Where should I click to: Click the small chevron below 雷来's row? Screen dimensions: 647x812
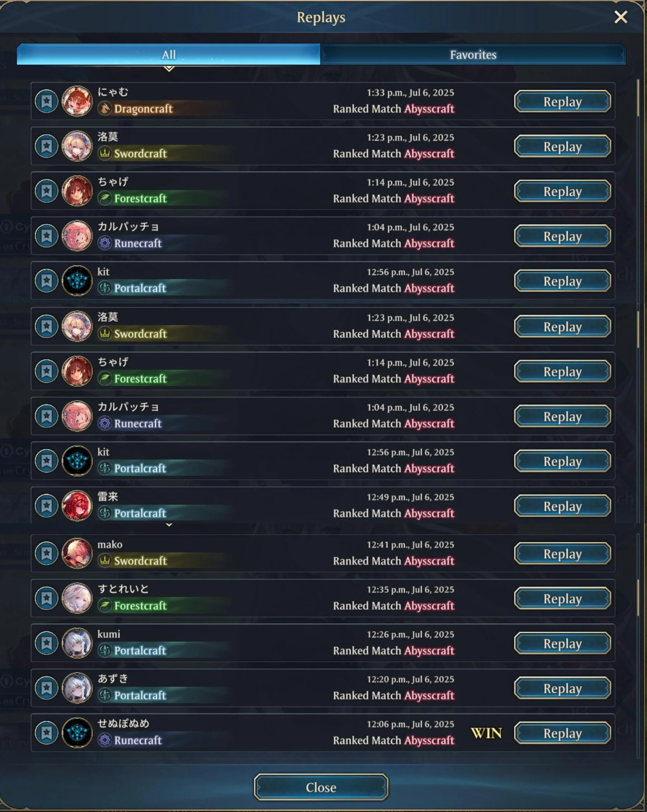(x=169, y=525)
